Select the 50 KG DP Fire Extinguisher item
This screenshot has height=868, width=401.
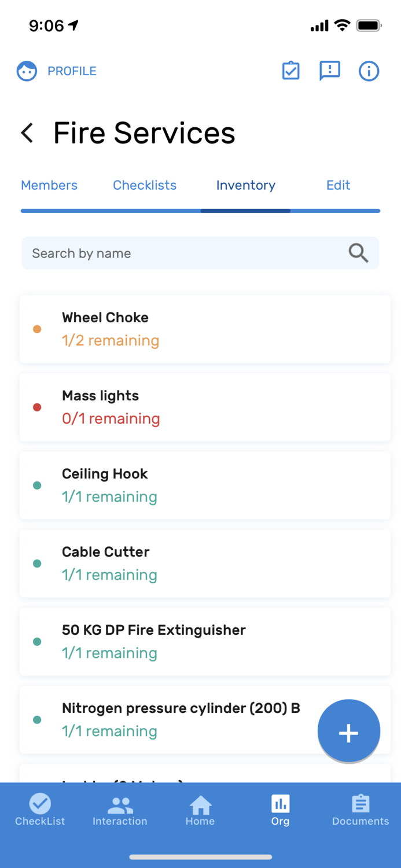(205, 641)
